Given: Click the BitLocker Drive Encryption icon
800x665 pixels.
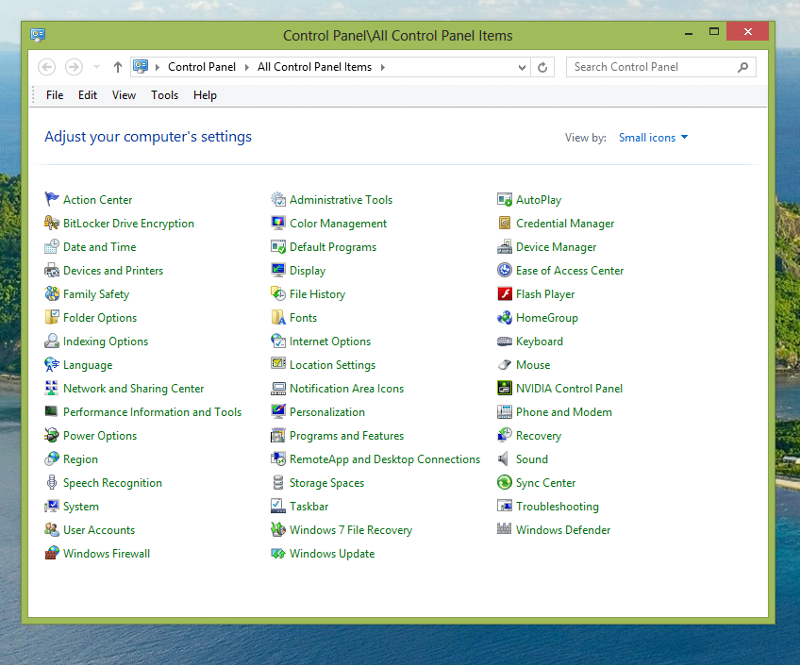Looking at the screenshot, I should click(x=52, y=223).
